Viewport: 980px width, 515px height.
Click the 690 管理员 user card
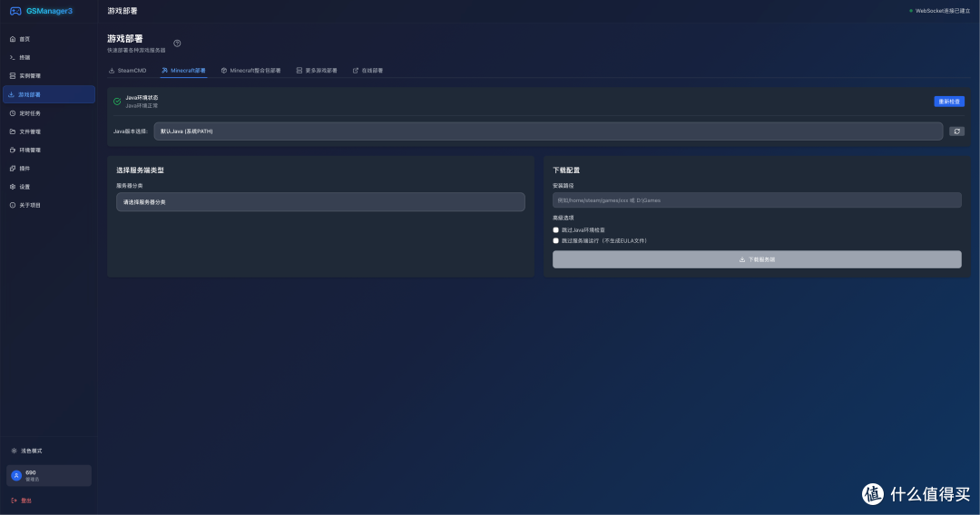click(49, 476)
